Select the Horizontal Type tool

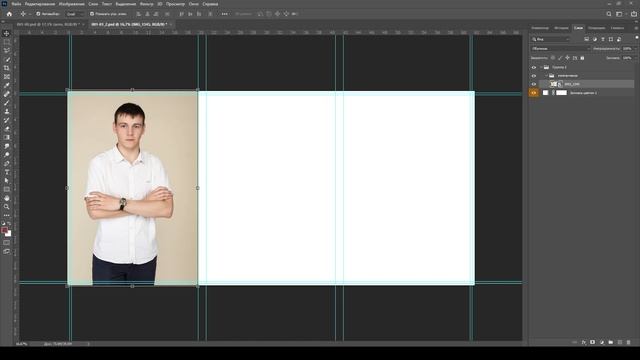click(7, 172)
